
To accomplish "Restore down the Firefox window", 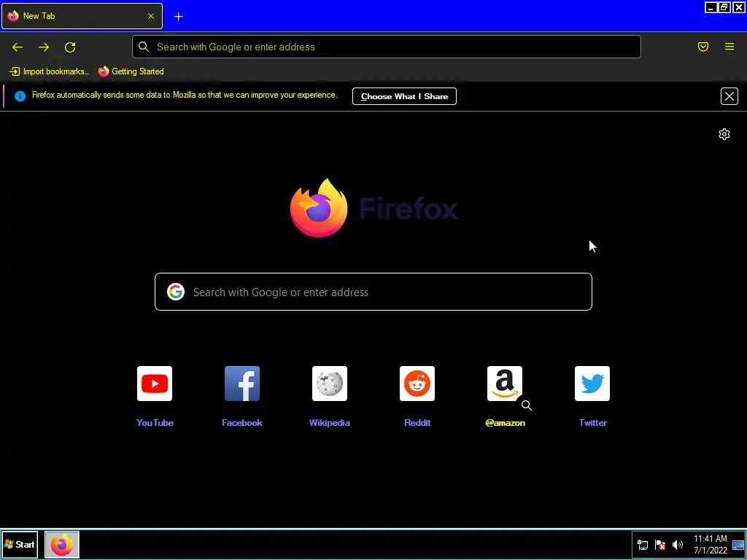I will click(x=724, y=7).
